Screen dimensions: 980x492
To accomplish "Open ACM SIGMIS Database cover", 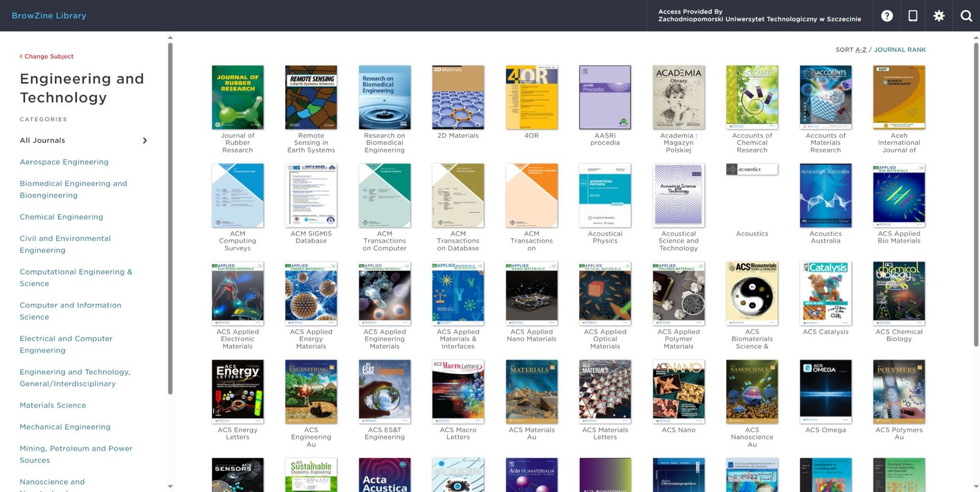I will (311, 195).
